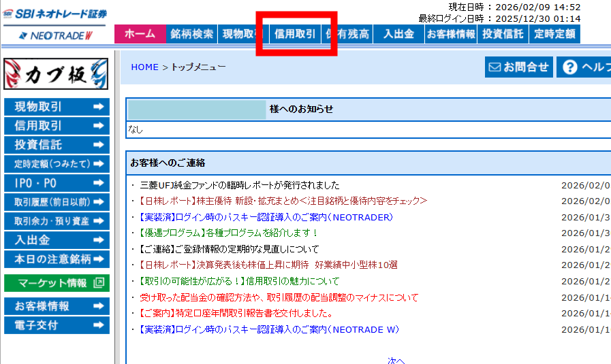
Task: Click the arrow icon on 電子交付
Action: point(99,325)
